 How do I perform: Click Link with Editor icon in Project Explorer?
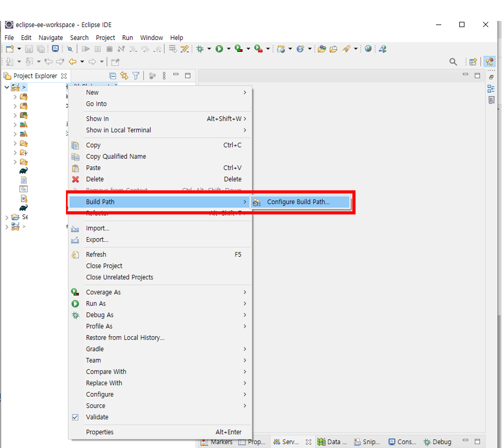tap(124, 76)
